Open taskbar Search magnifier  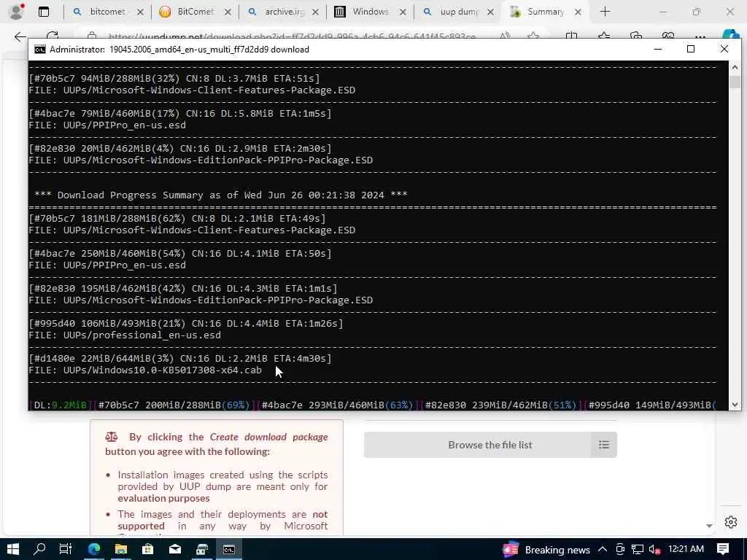tap(39, 550)
